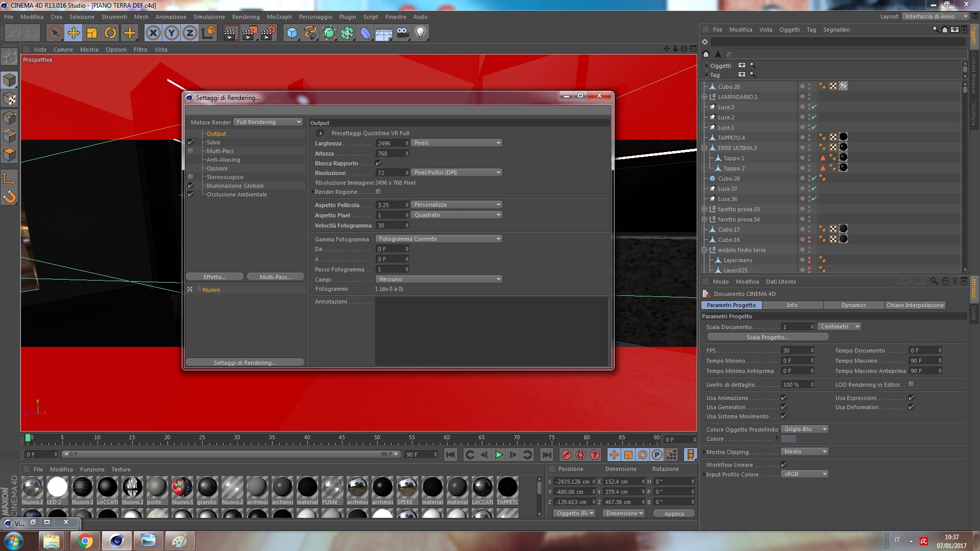Toggle the Y axis lock icon
This screenshot has width=980, height=551.
(x=171, y=33)
